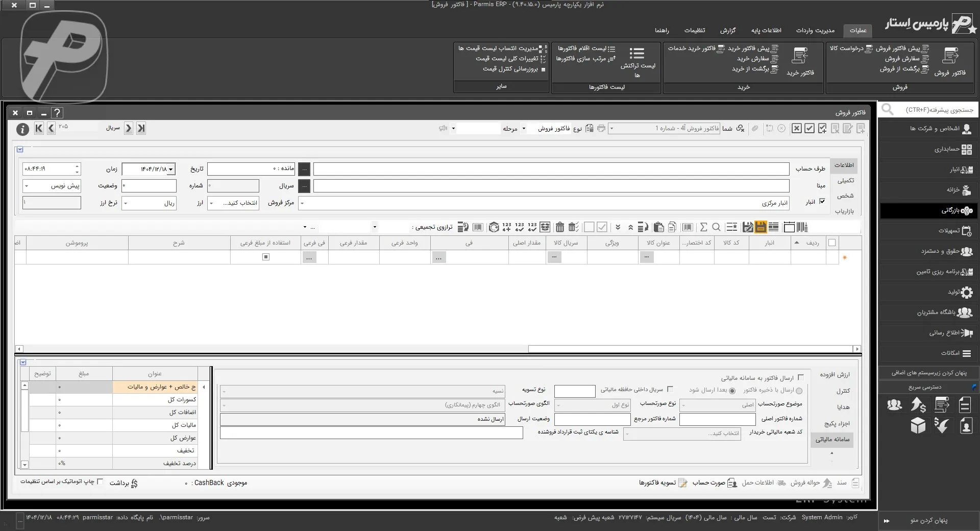
Task: Open the status (وضعیت) draft dropdown
Action: (x=27, y=186)
